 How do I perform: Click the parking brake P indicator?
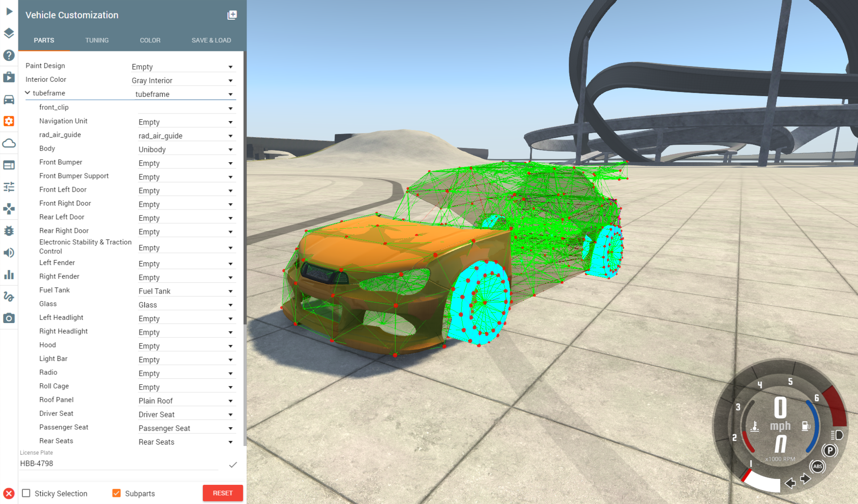click(x=830, y=450)
